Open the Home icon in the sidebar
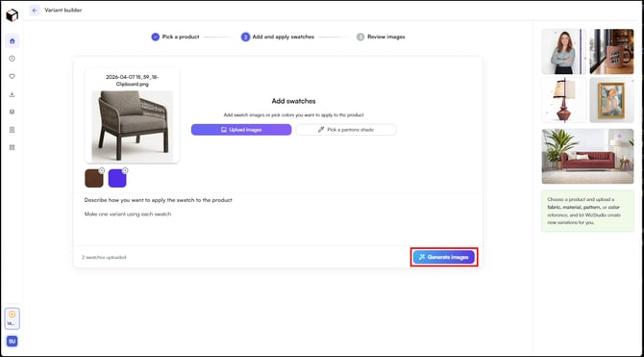This screenshot has height=357, width=644. point(12,41)
